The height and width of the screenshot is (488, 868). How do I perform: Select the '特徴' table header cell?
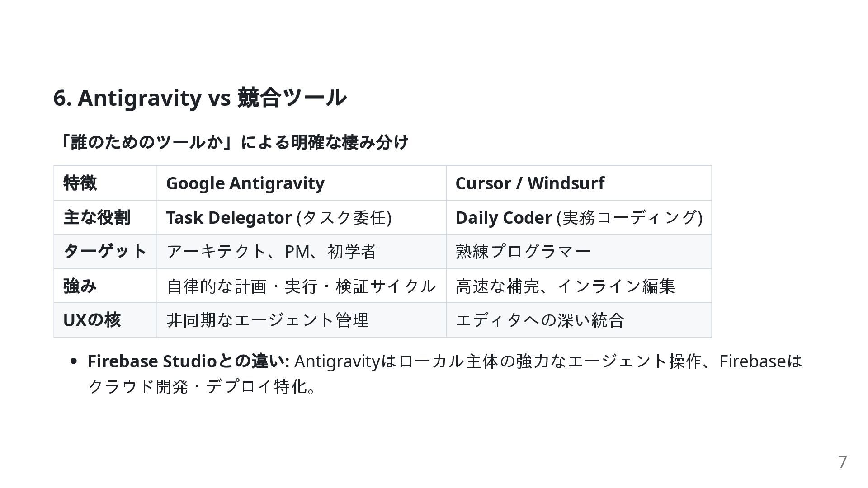coord(80,183)
